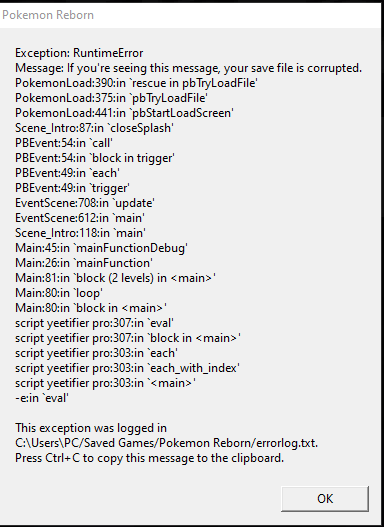Click the script yeetifier pro:307 eval line
This screenshot has width=384, height=527.
click(x=94, y=323)
